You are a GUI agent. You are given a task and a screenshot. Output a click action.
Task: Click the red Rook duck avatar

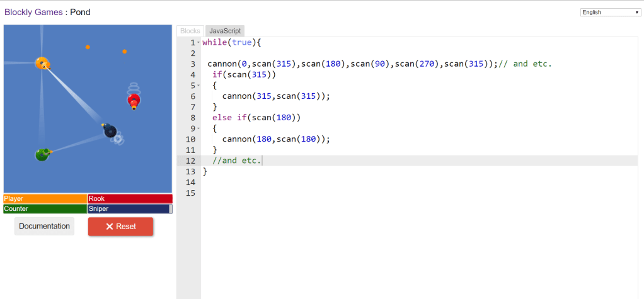134,99
